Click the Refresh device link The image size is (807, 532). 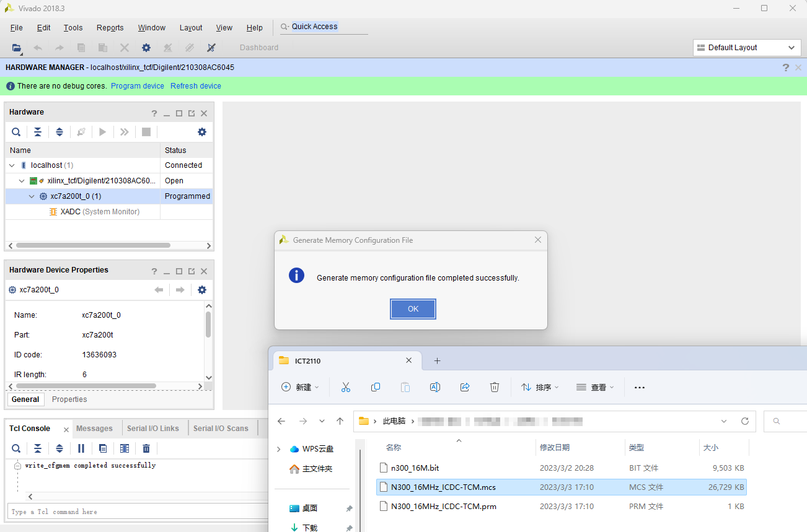[196, 86]
